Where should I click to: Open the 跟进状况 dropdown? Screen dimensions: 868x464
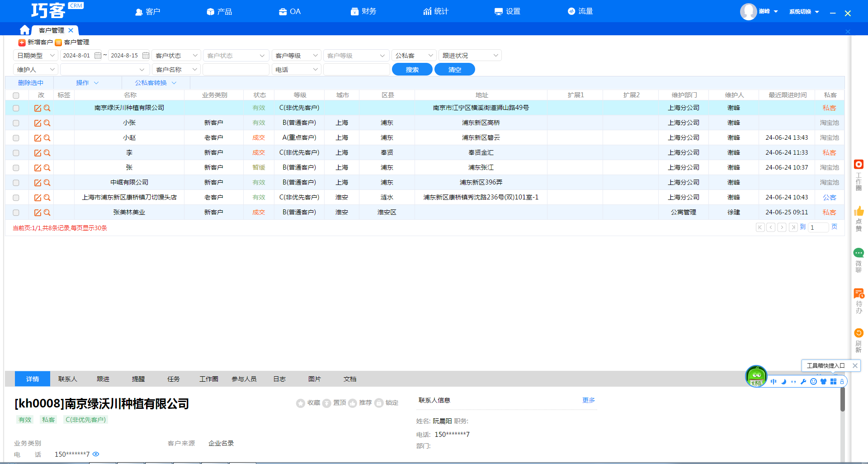click(470, 56)
